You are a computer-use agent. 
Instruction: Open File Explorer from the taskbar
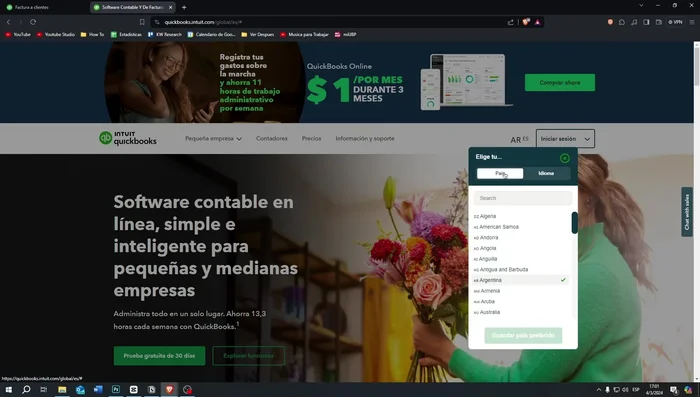click(x=62, y=389)
